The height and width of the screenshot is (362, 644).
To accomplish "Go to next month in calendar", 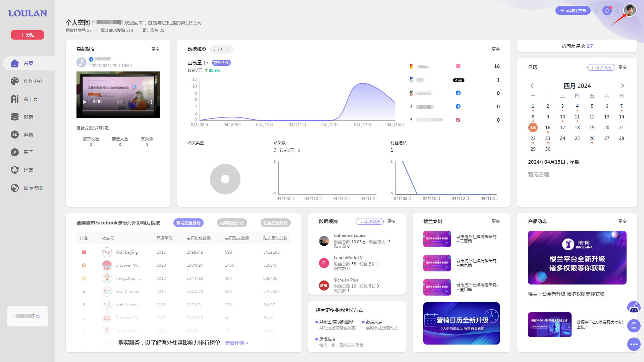I will point(623,86).
